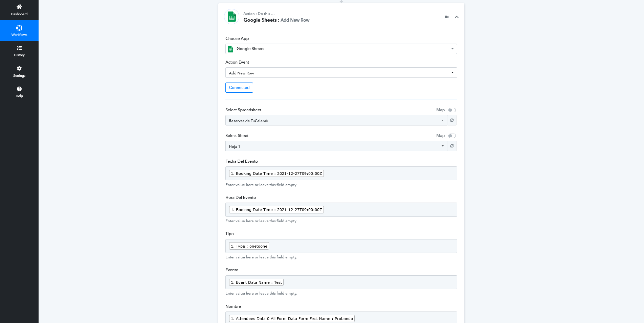Open the Dashboard from the sidebar
This screenshot has width=644, height=323.
point(19,10)
